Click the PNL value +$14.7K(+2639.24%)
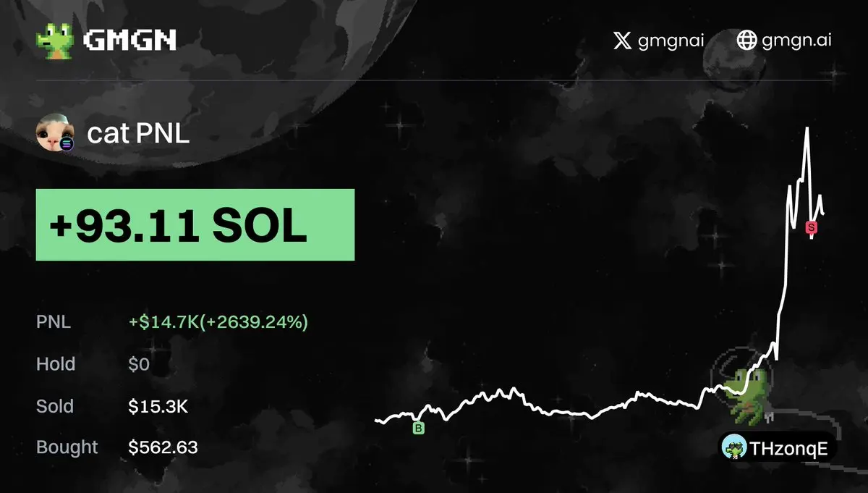Screen dimensions: 868x493 pos(218,322)
